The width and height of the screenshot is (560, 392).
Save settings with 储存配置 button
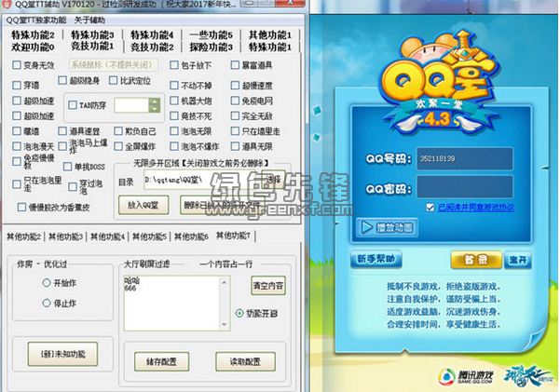click(x=161, y=361)
